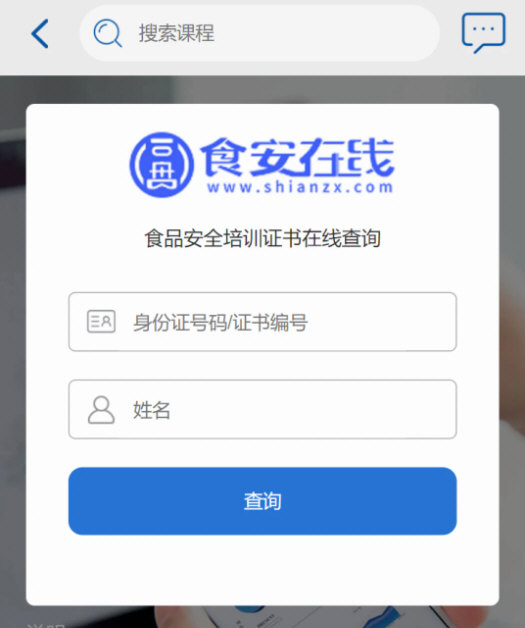Focus the 身份证号码/证书编号 input
This screenshot has height=628, width=525.
[262, 322]
